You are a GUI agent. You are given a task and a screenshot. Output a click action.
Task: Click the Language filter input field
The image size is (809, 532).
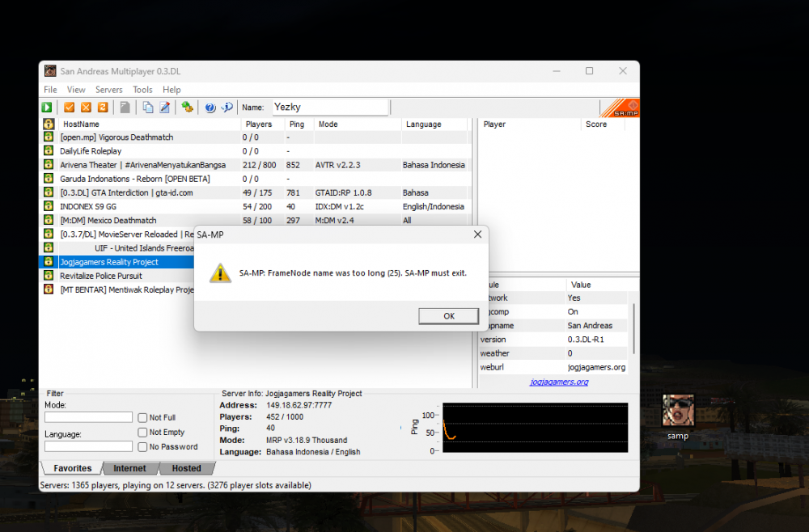88,446
